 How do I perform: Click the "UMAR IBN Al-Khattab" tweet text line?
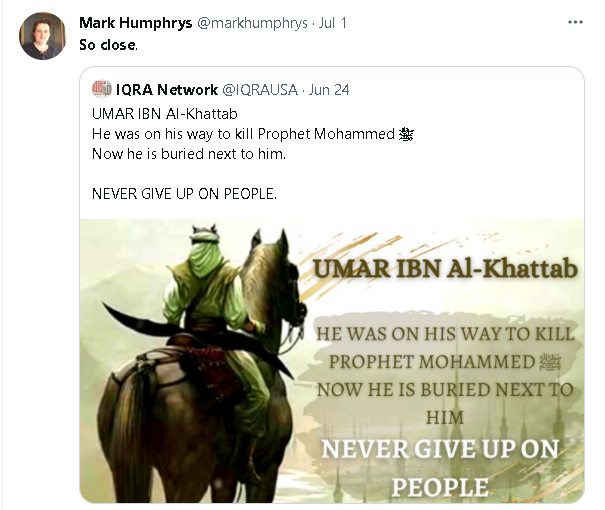pos(165,114)
